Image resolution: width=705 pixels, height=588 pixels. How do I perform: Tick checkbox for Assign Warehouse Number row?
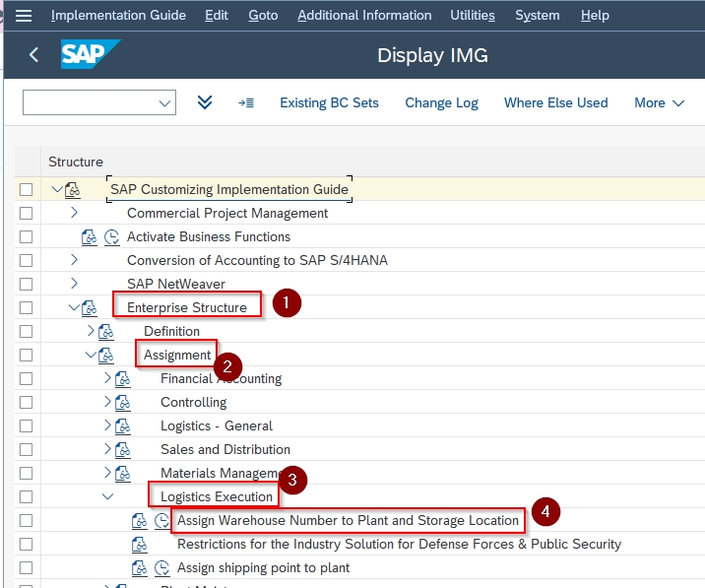point(26,520)
